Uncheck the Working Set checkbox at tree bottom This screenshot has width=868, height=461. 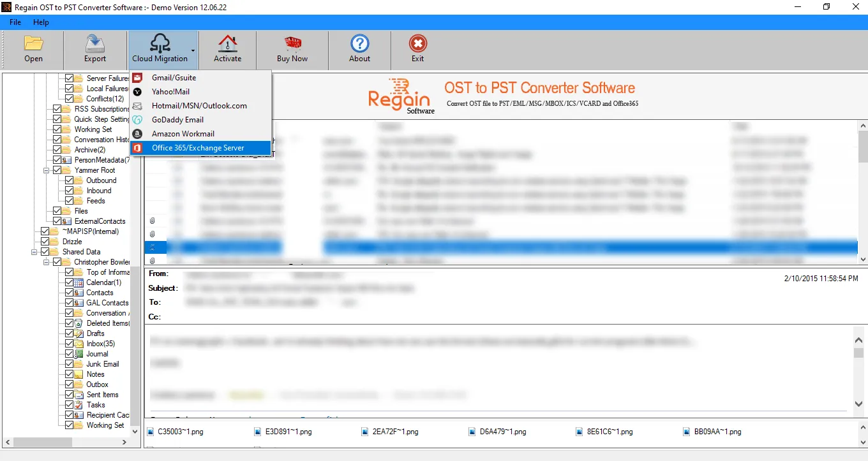click(x=70, y=425)
